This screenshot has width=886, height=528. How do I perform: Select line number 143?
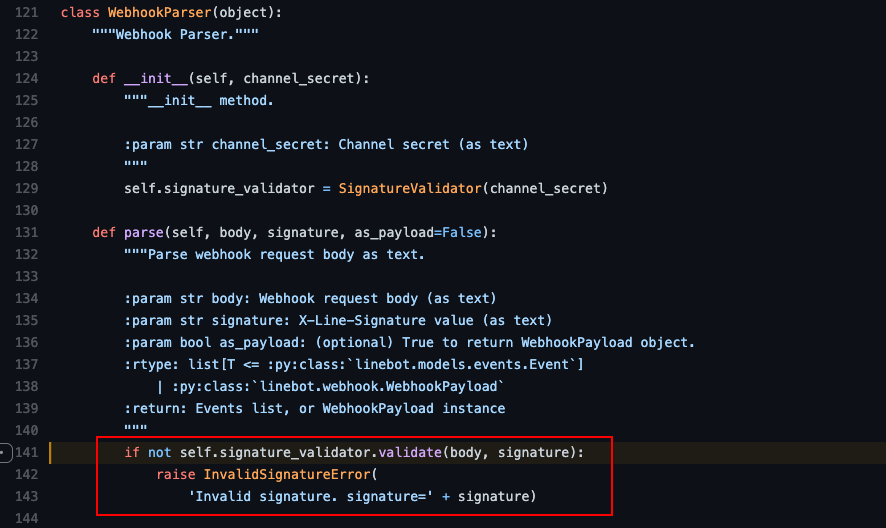click(x=27, y=496)
